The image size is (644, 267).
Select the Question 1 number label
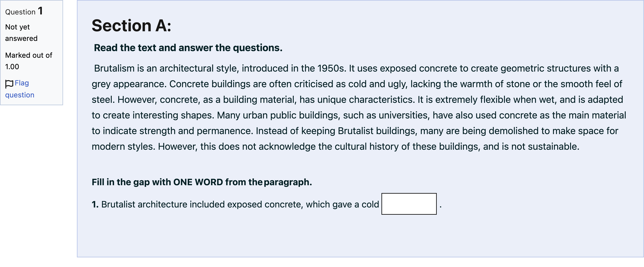24,11
